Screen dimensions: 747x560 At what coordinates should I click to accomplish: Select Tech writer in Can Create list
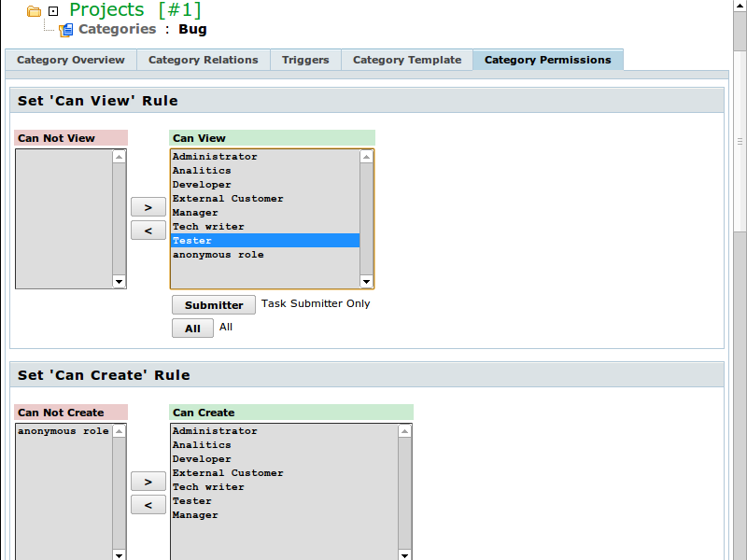coord(208,487)
